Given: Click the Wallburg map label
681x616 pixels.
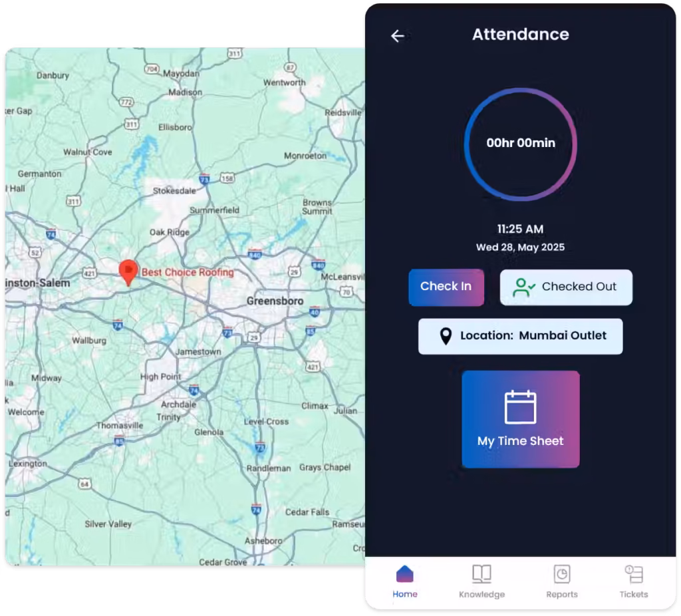Looking at the screenshot, I should click(x=89, y=341).
